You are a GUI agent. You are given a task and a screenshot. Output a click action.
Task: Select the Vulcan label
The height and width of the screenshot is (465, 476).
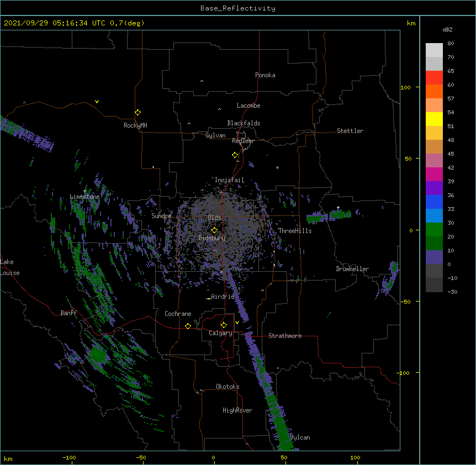click(300, 437)
